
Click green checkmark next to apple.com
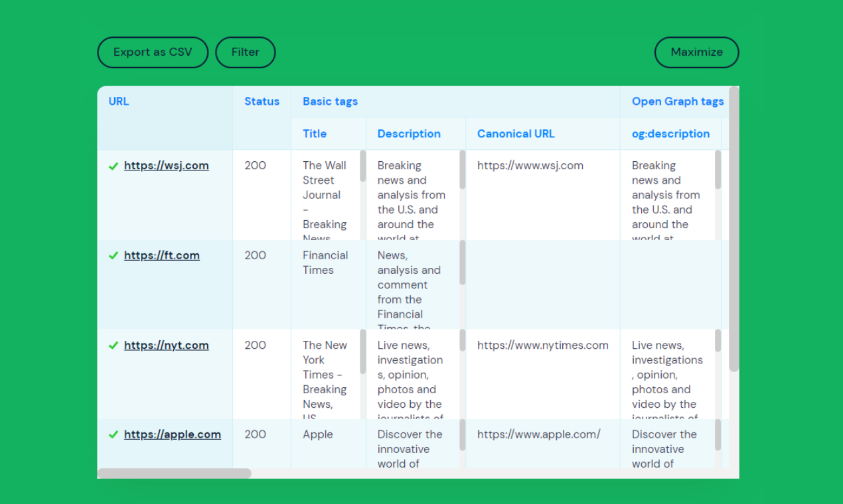(114, 435)
